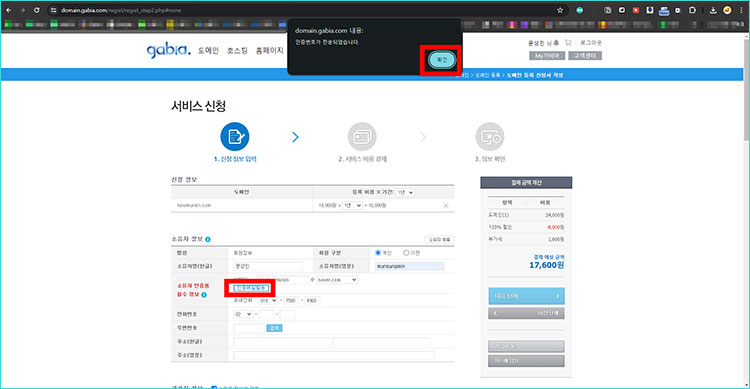Open the 호스팅 menu
750x389 pixels.
[237, 51]
